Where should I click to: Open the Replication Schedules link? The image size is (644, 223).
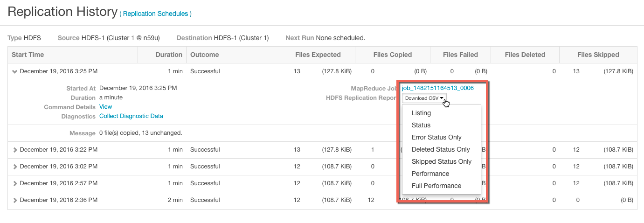pyautogui.click(x=155, y=14)
